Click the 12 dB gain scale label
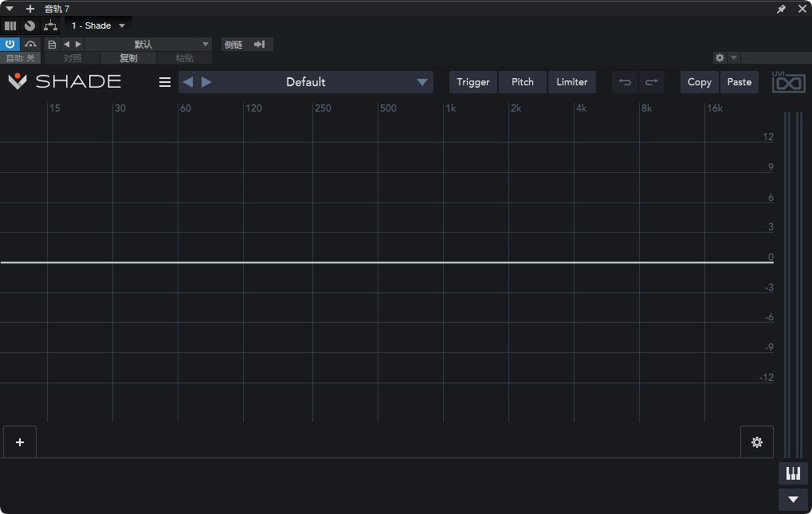 coord(768,136)
